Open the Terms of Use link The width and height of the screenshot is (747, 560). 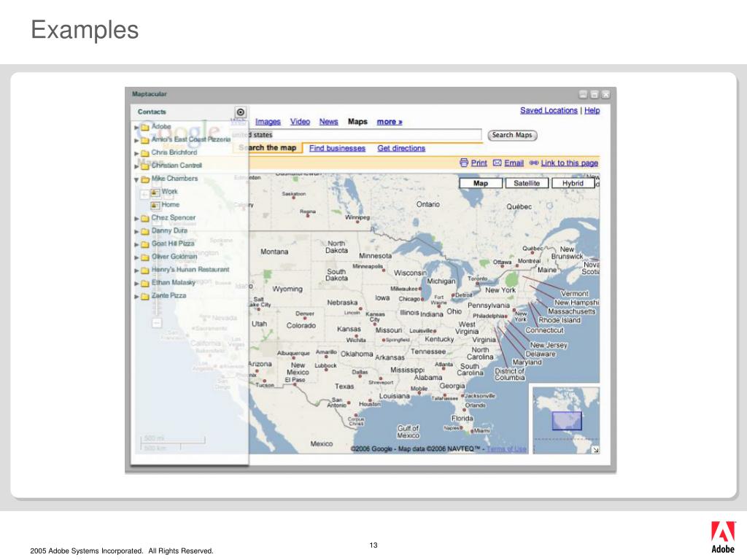[506, 448]
